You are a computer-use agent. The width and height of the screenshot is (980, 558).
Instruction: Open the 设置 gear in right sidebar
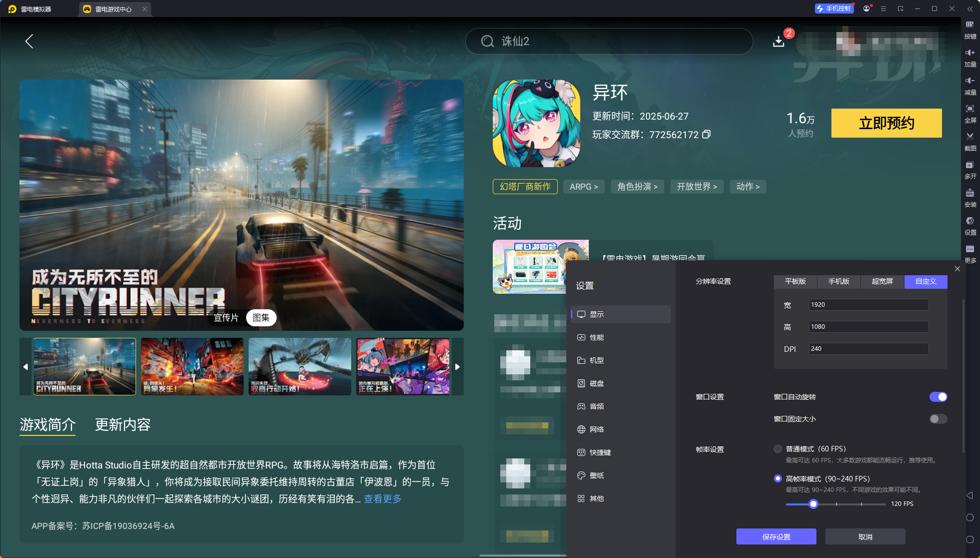tap(970, 226)
